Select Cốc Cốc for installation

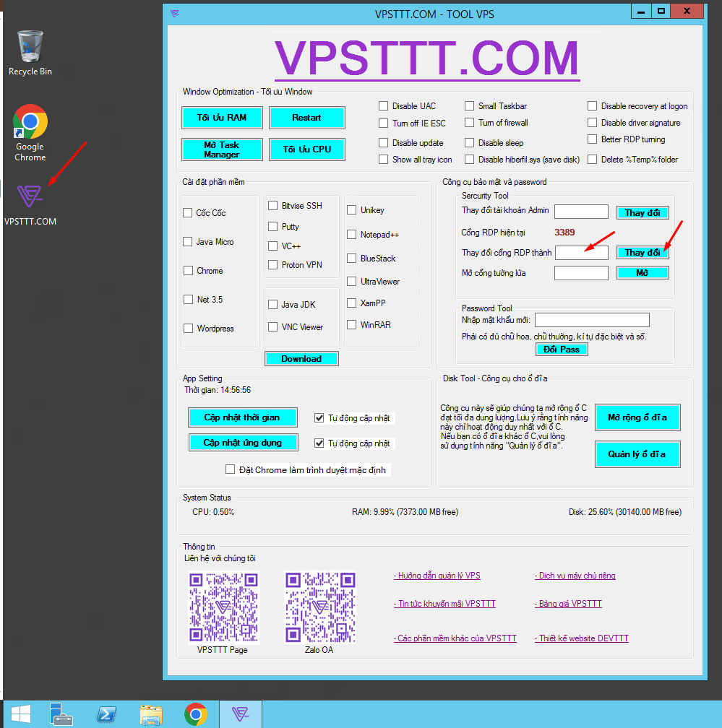pos(188,212)
